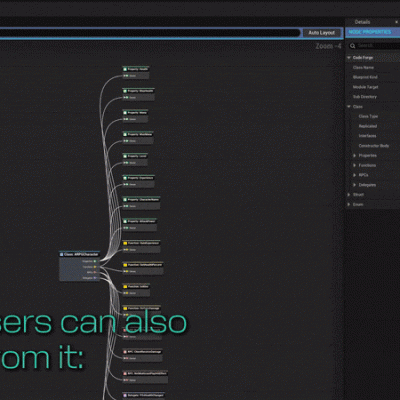This screenshot has height=400, width=400.
Task: Click the search magnifier icon in Details
Action: tap(352, 46)
